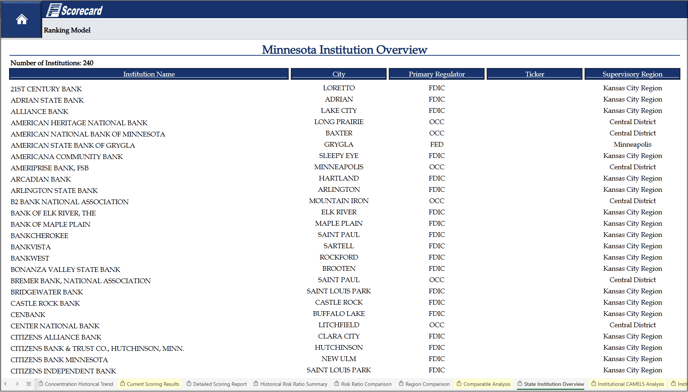Click the Minneapolis supervisory region cell
Screen dimensions: 688x392
pos(632,144)
